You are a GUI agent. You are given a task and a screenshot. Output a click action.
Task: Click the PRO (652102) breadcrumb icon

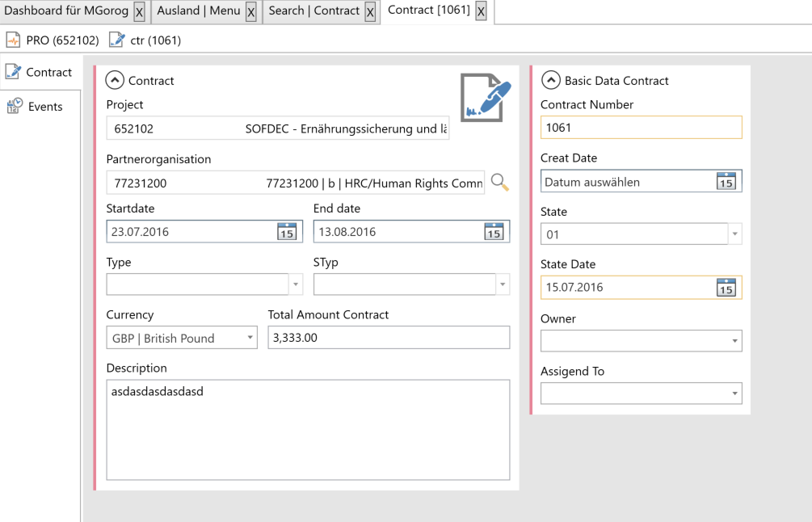click(x=13, y=40)
